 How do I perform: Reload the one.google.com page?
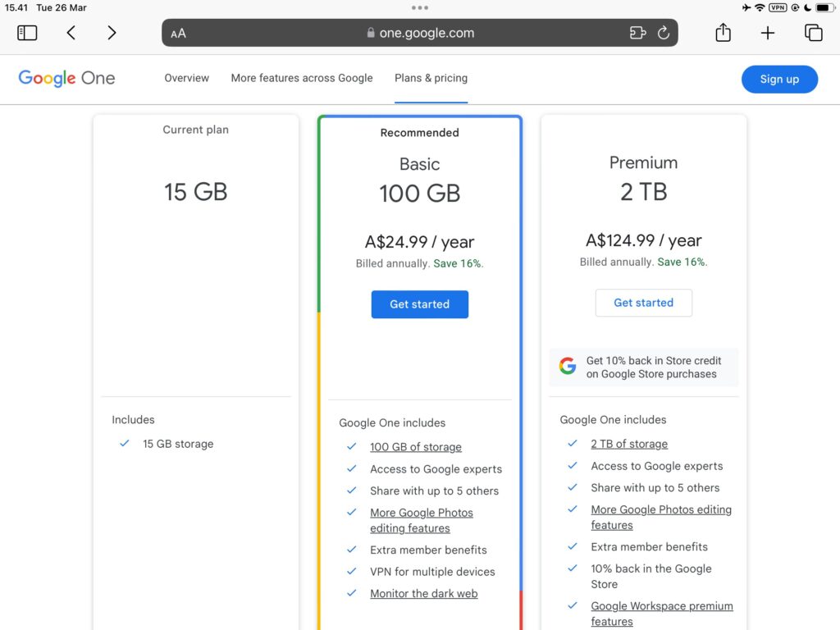[664, 33]
